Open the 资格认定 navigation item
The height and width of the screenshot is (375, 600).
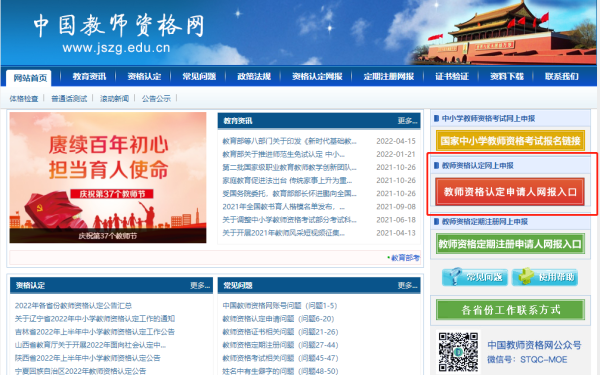click(144, 77)
